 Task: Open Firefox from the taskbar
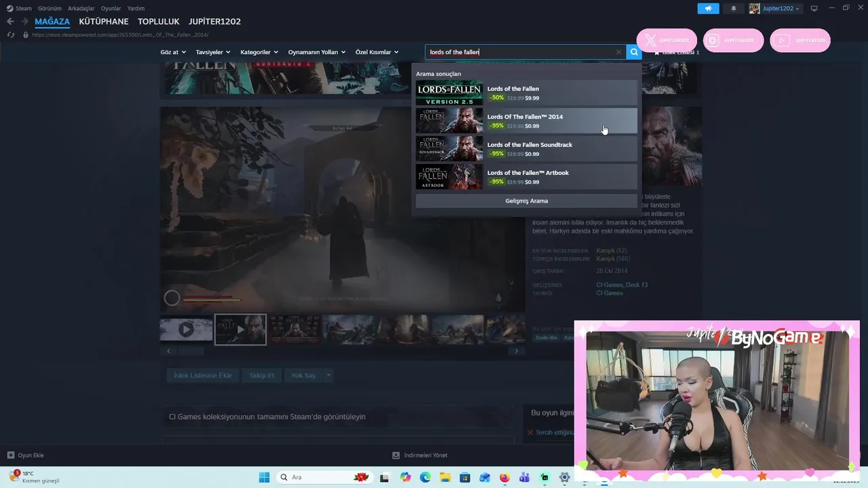[505, 477]
